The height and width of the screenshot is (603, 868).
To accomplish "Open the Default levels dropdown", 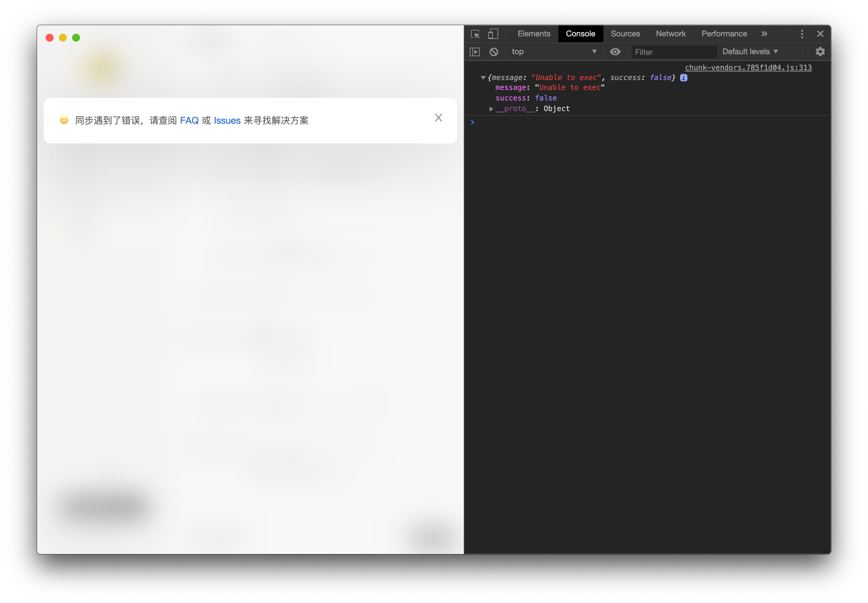I will 750,52.
